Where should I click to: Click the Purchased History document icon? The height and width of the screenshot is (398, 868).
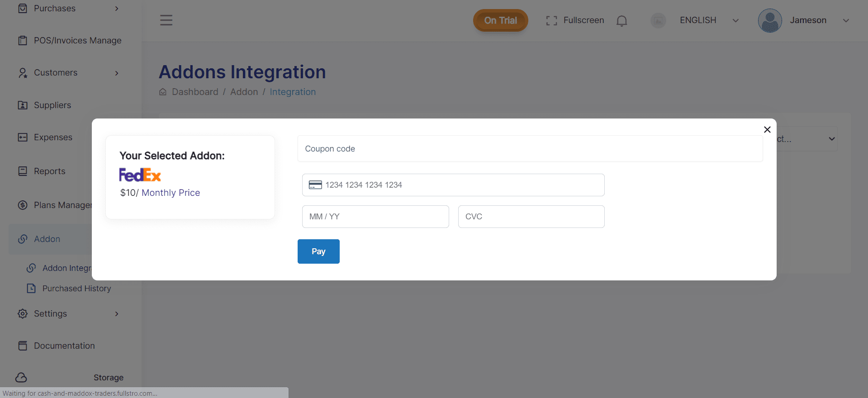31,289
